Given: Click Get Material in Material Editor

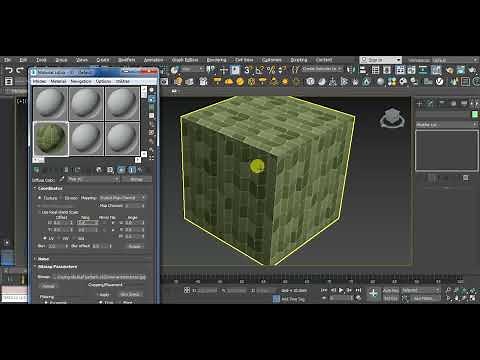Looking at the screenshot, I should click(x=36, y=170).
